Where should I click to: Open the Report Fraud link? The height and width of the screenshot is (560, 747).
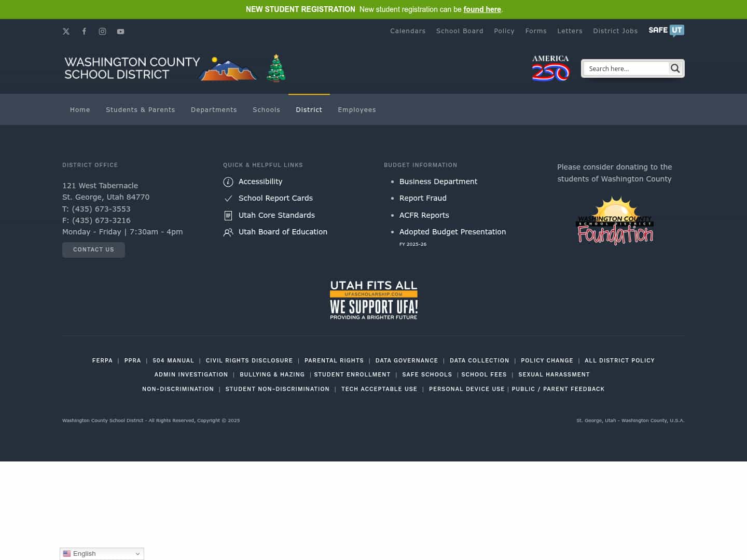tap(423, 198)
